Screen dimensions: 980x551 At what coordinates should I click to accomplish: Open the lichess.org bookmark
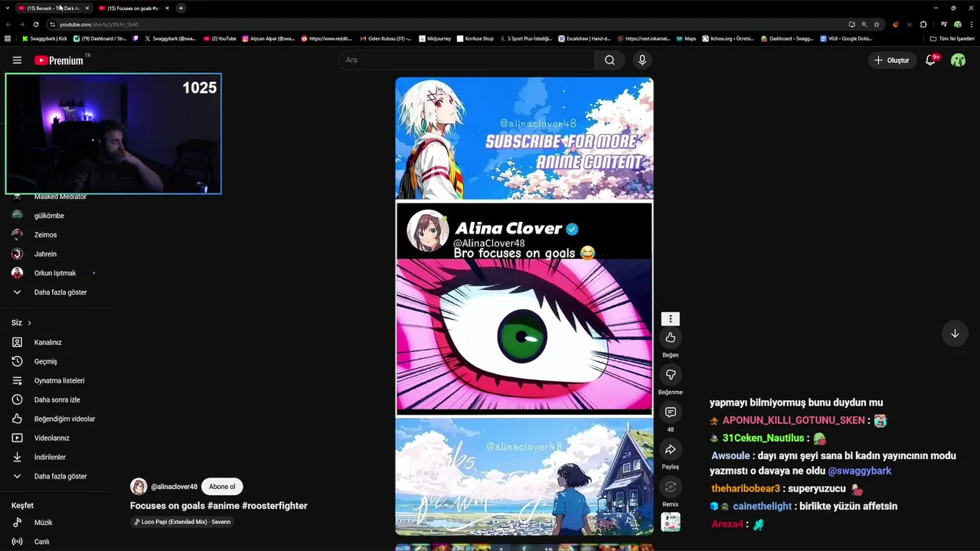728,38
